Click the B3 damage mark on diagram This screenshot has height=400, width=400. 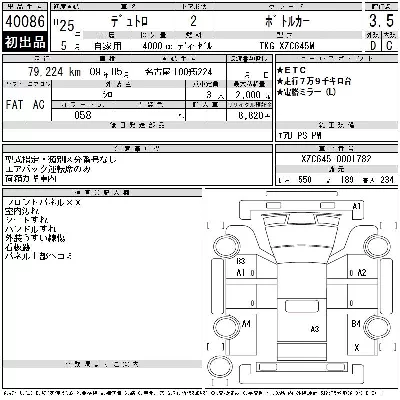click(241, 262)
